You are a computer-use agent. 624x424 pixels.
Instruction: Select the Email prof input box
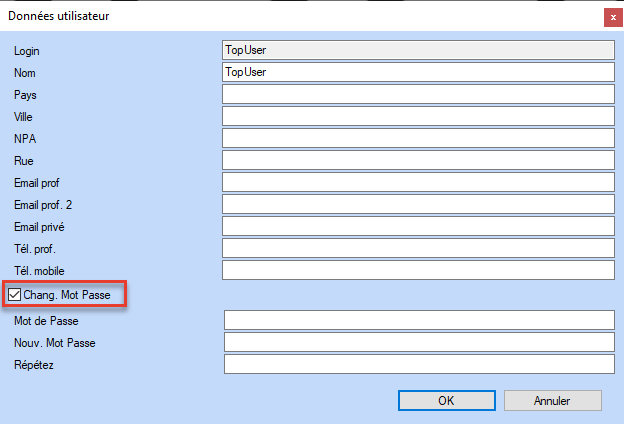tap(417, 182)
